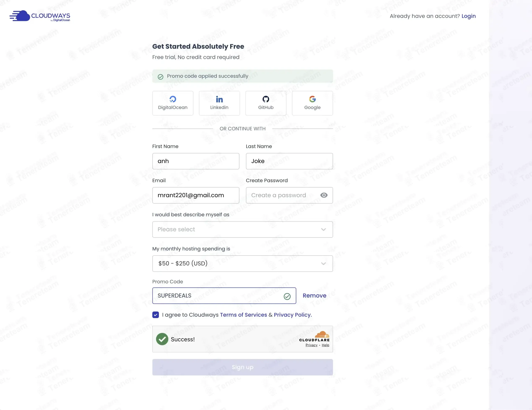Open the Privacy Policy link
The height and width of the screenshot is (410, 532).
(x=293, y=315)
